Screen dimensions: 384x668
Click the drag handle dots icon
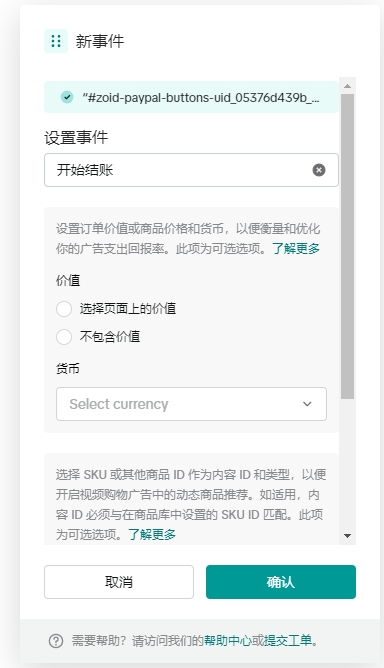pos(56,41)
